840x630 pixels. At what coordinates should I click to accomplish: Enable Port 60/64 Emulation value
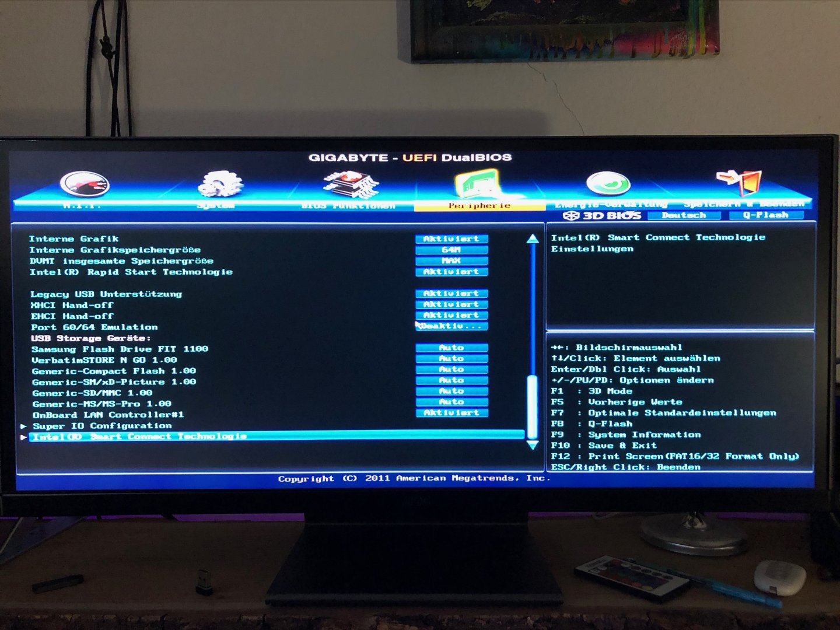pos(452,327)
